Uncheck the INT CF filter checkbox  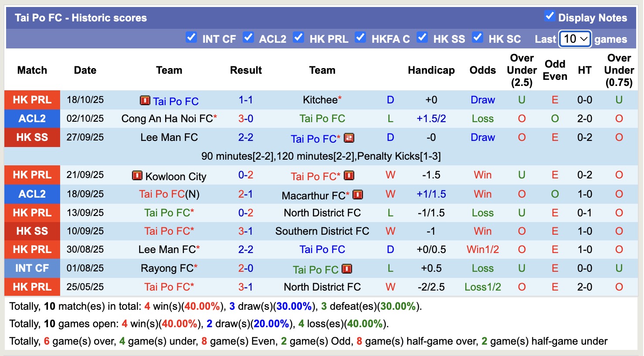[191, 38]
